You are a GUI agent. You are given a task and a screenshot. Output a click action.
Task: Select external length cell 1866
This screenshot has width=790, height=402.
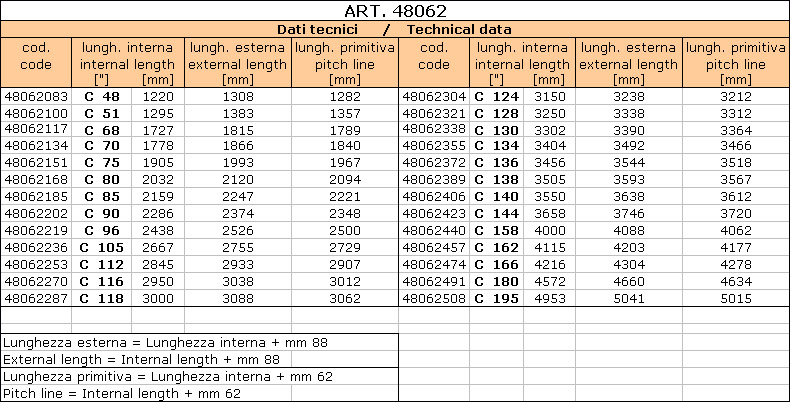(238, 146)
